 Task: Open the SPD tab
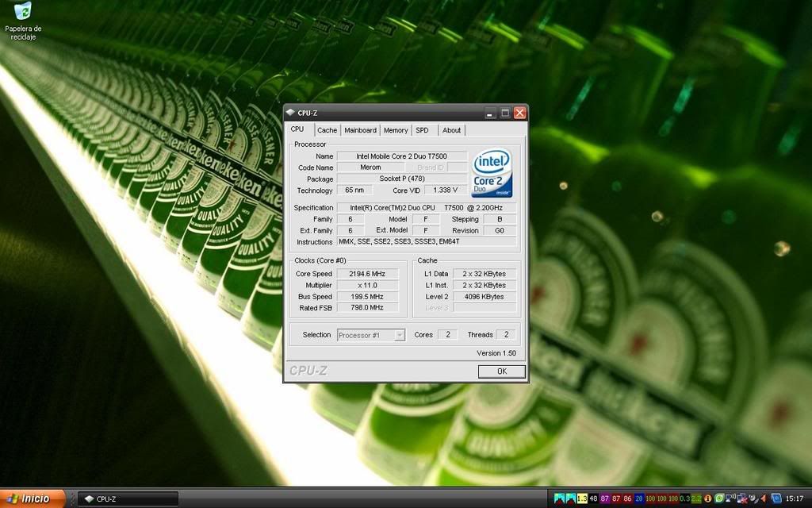click(422, 130)
